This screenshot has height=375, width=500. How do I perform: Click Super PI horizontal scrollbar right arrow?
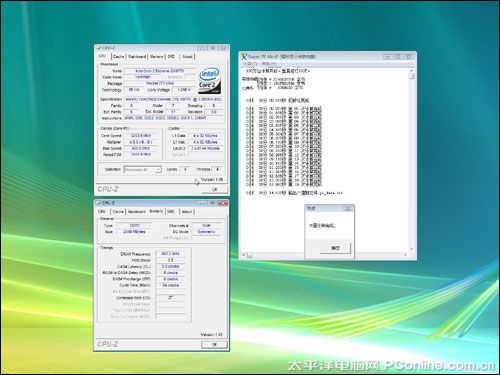(x=405, y=255)
